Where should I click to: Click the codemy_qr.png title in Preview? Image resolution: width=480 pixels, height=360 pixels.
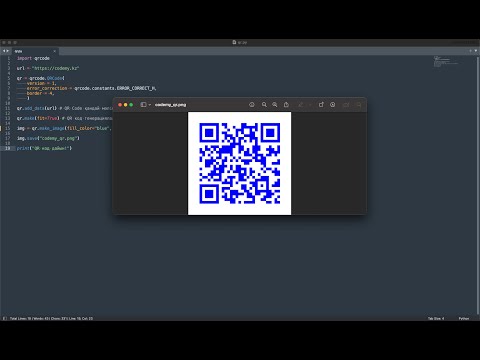[170, 105]
